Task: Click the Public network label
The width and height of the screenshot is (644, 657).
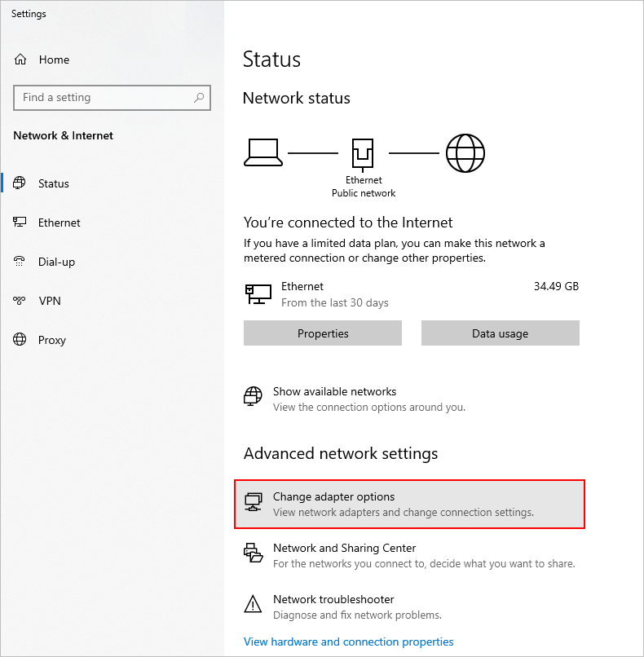Action: click(x=364, y=193)
